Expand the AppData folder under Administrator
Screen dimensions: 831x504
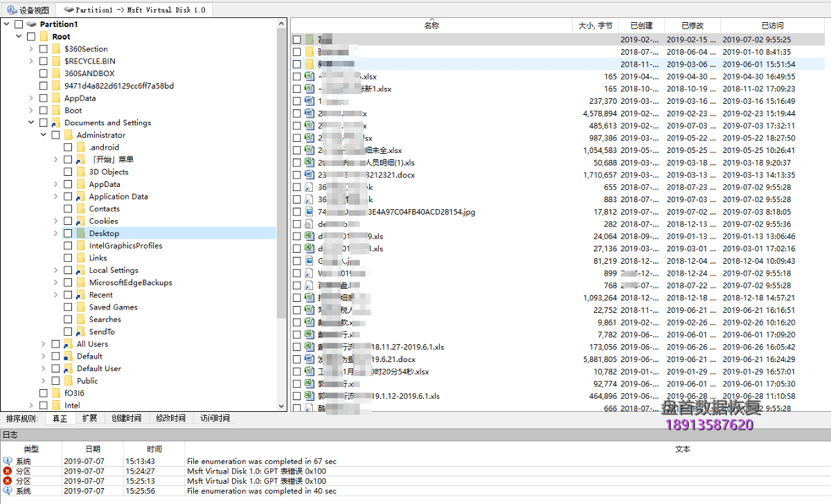point(55,184)
